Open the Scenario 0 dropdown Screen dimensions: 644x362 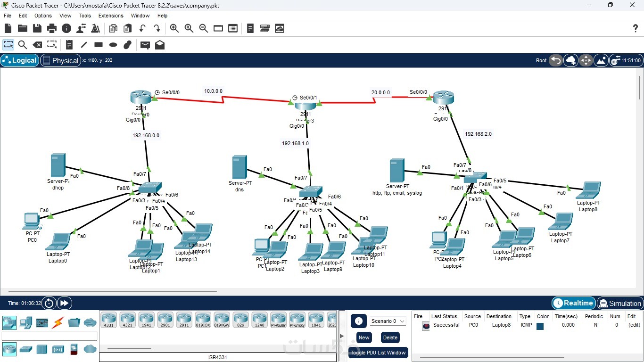tap(388, 321)
